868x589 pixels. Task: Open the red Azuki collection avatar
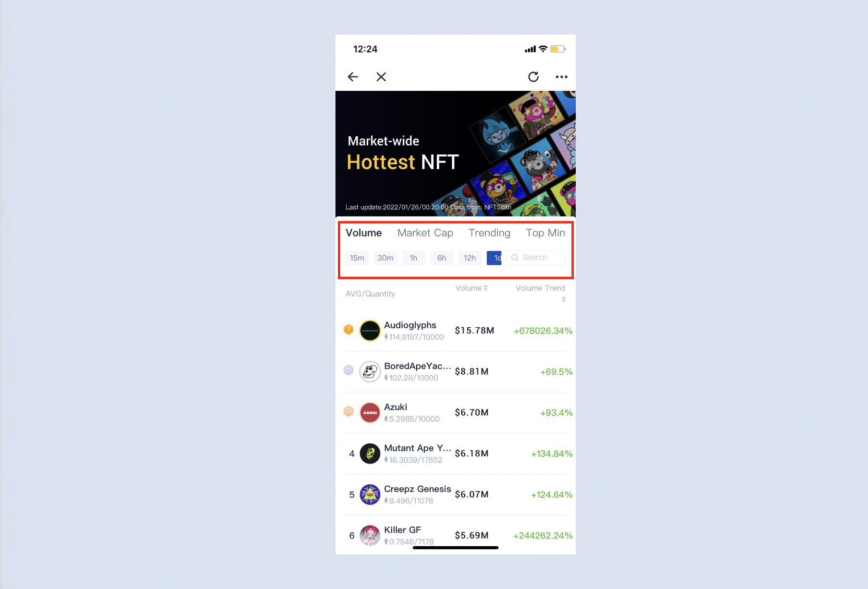(370, 413)
